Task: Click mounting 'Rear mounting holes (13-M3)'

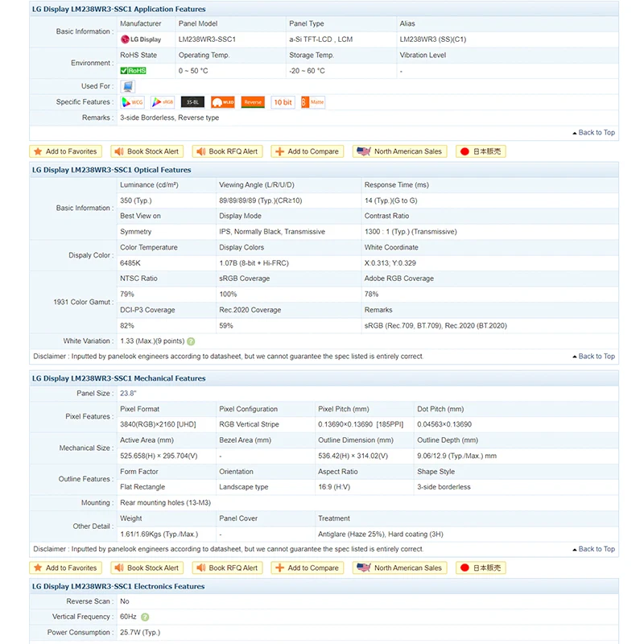Action: pyautogui.click(x=166, y=502)
